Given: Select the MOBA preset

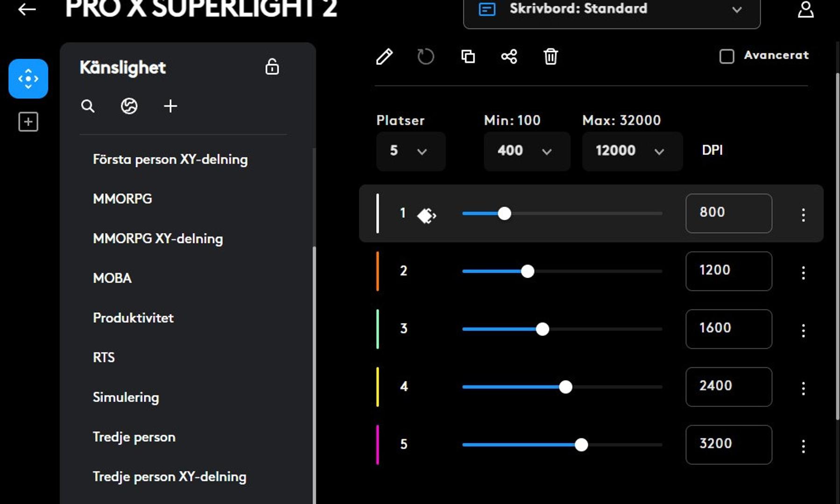Looking at the screenshot, I should tap(112, 278).
